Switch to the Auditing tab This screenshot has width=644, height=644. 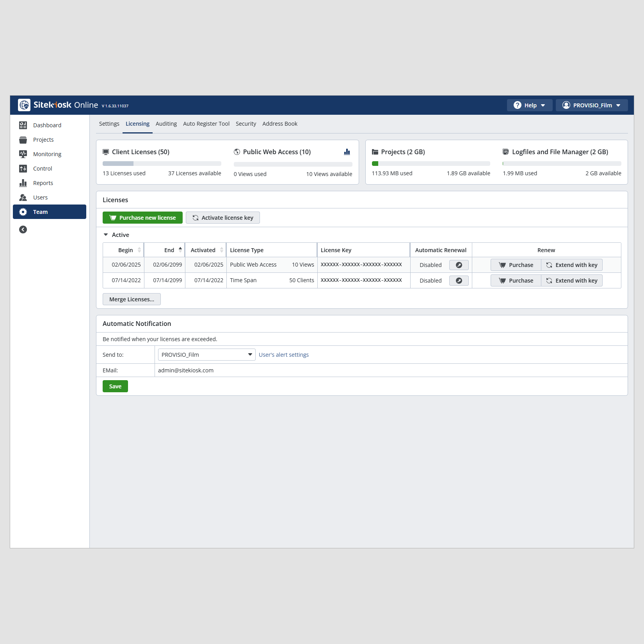(x=166, y=124)
